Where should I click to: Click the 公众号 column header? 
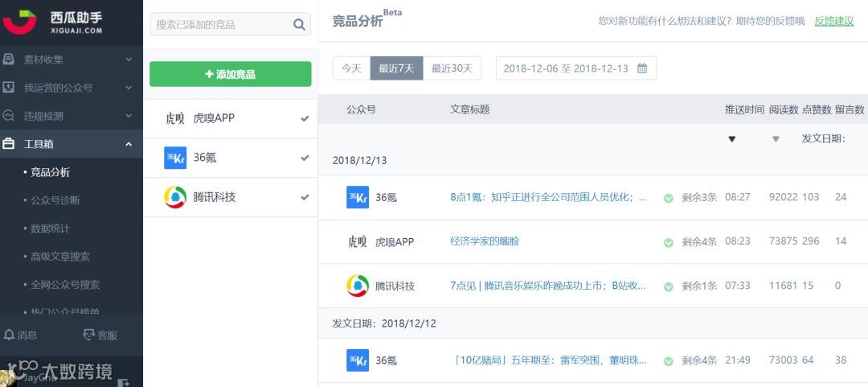click(361, 109)
